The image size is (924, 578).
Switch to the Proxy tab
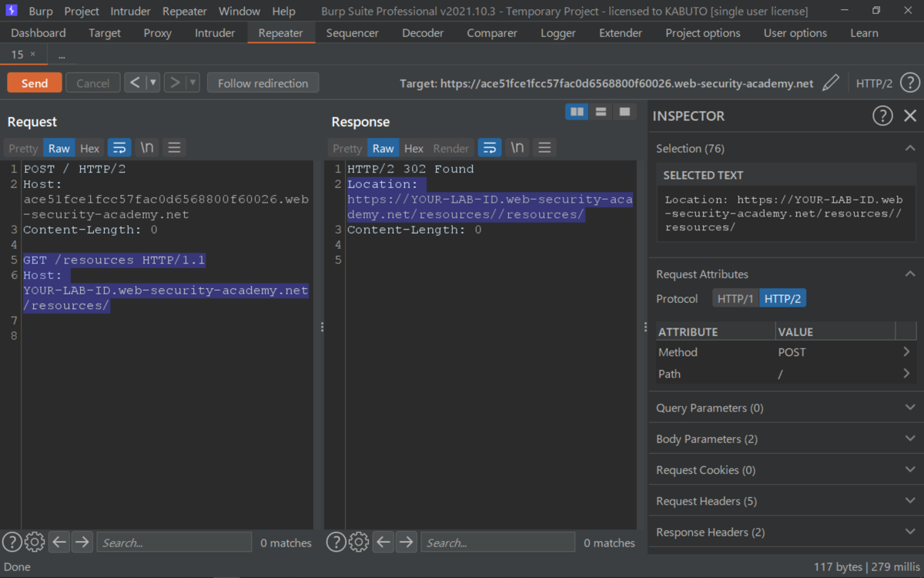(158, 33)
